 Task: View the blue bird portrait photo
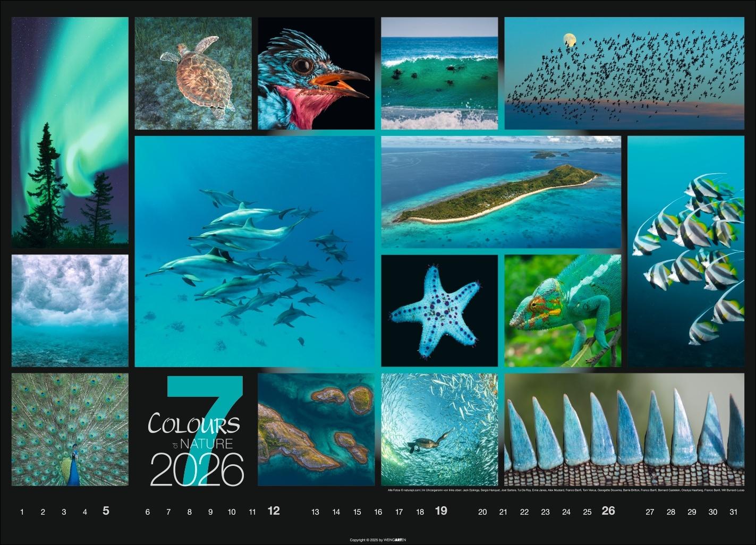tap(317, 73)
